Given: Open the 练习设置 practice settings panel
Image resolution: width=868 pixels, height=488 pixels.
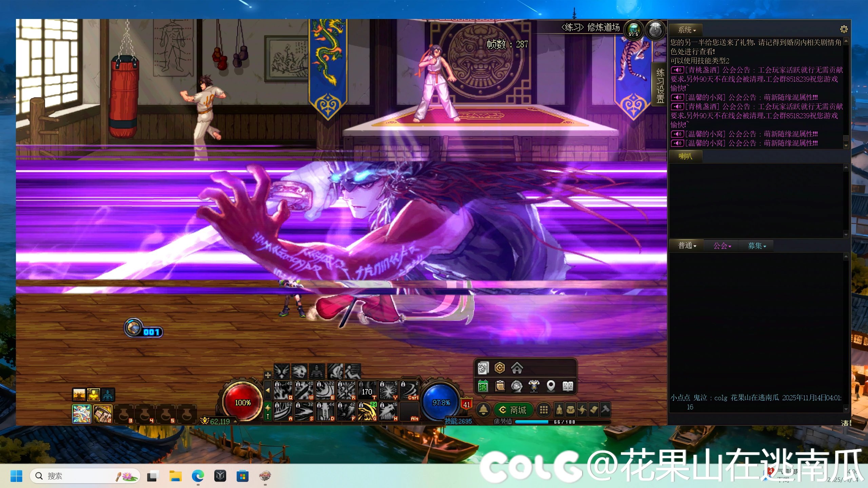Looking at the screenshot, I should coord(660,86).
